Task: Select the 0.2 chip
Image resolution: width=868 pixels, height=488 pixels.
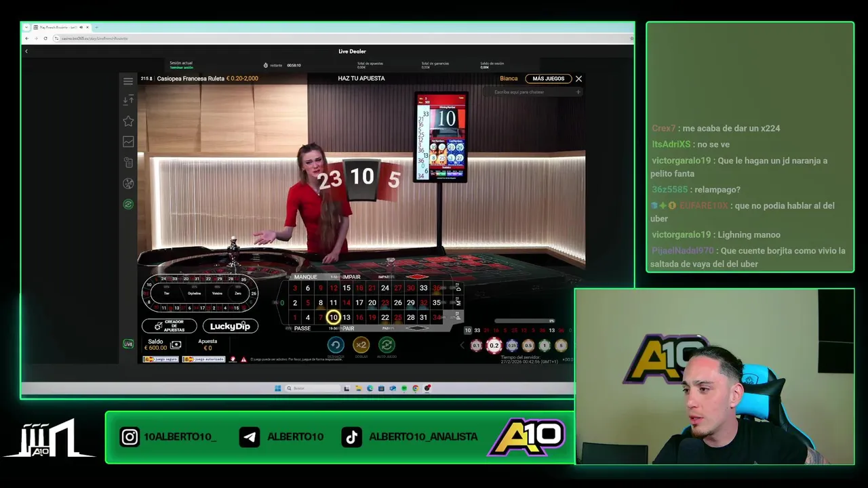Action: point(494,346)
